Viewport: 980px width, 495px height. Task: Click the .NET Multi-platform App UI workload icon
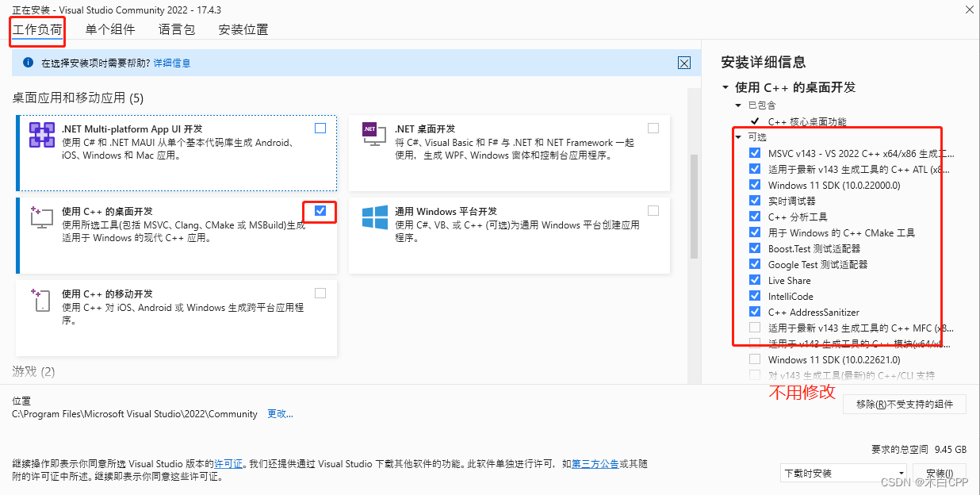click(x=41, y=135)
